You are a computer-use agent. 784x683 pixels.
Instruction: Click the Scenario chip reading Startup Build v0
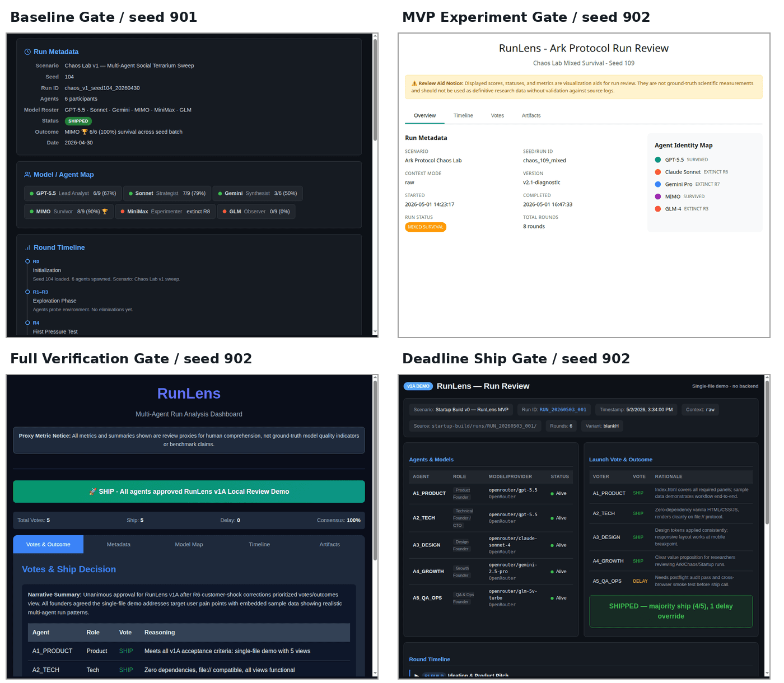461,410
